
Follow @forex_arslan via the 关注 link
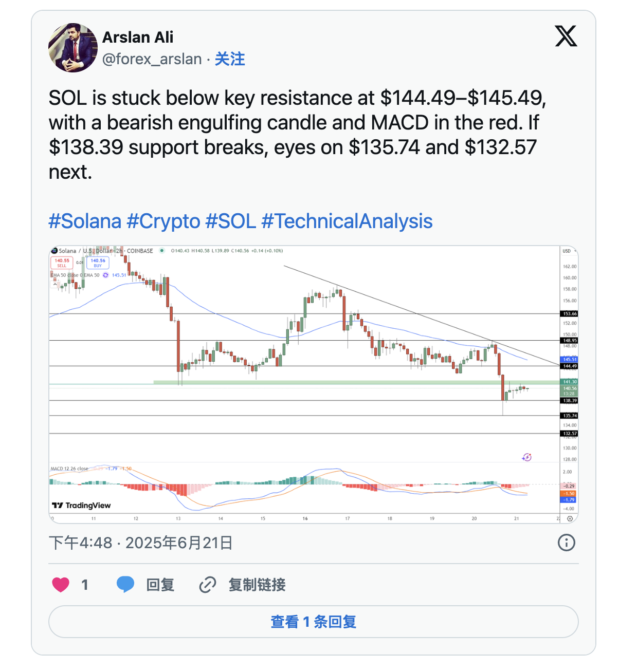[x=230, y=59]
